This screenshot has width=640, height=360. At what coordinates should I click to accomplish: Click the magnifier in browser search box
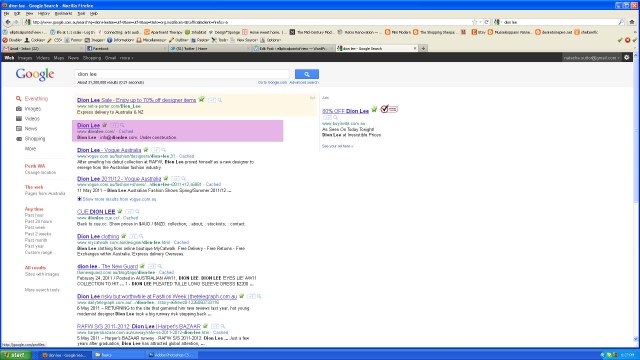coord(621,22)
